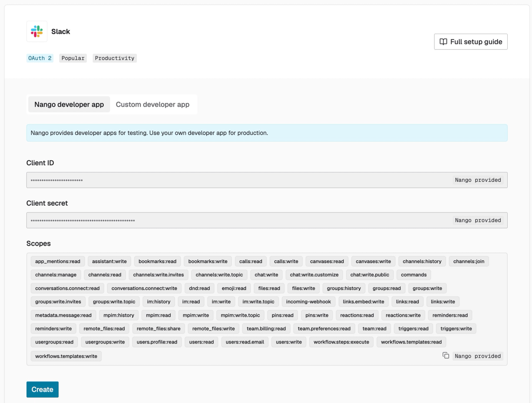532x403 pixels.
Task: Click the links.embed:write scope
Action: tap(364, 302)
